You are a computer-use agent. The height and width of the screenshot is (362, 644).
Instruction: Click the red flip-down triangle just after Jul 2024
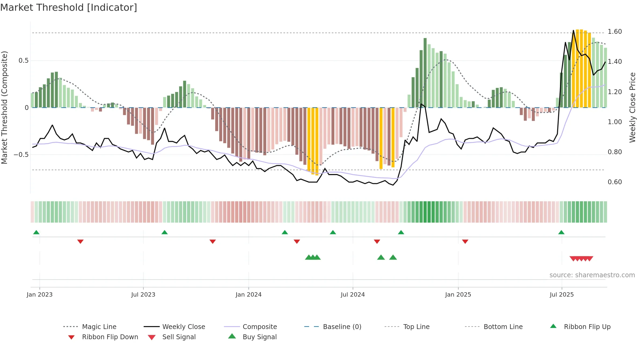click(x=377, y=242)
